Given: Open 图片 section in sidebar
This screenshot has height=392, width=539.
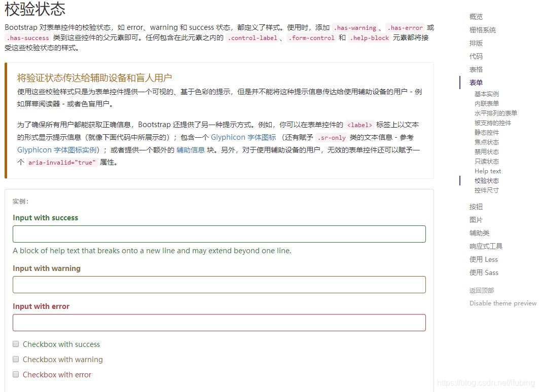Looking at the screenshot, I should [476, 220].
